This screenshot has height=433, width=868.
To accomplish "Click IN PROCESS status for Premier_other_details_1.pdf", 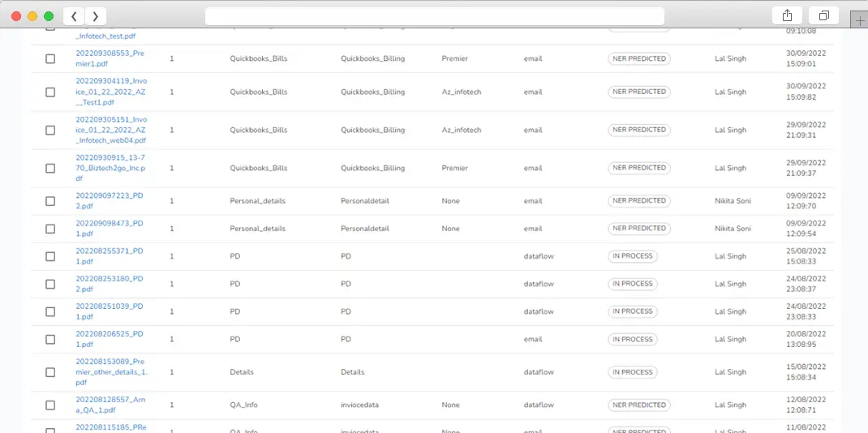I will pyautogui.click(x=632, y=372).
